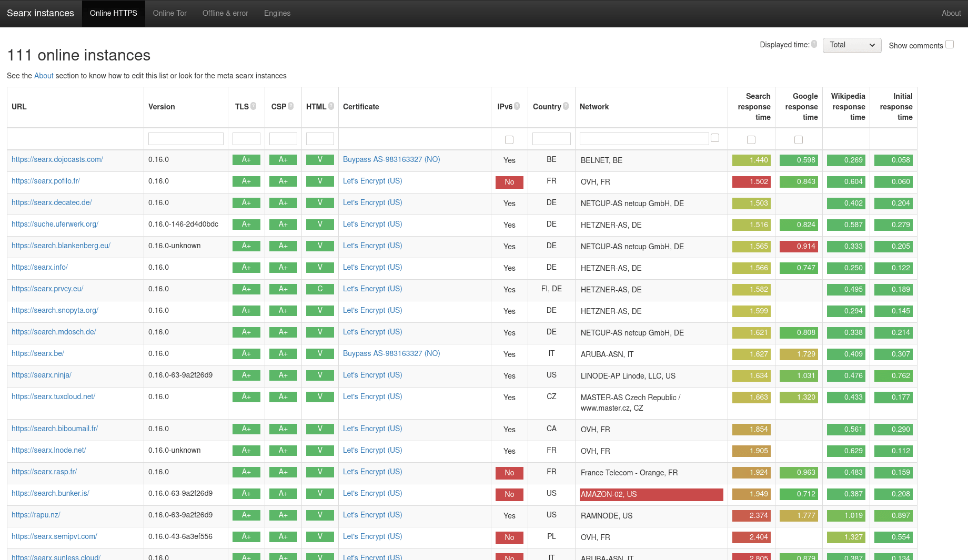Open the searx.dojocasts.com instance link
968x560 pixels.
57,159
